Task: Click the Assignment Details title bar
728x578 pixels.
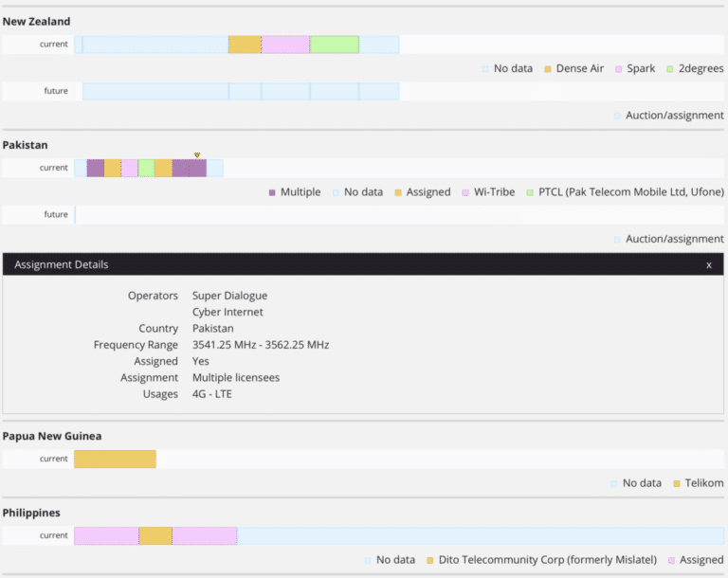Action: tap(363, 264)
